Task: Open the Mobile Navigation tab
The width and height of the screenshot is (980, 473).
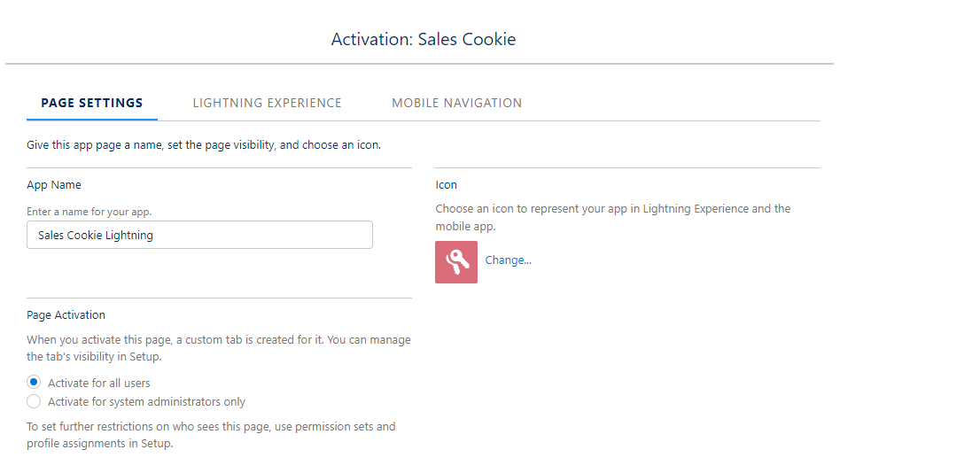Action: pos(457,103)
